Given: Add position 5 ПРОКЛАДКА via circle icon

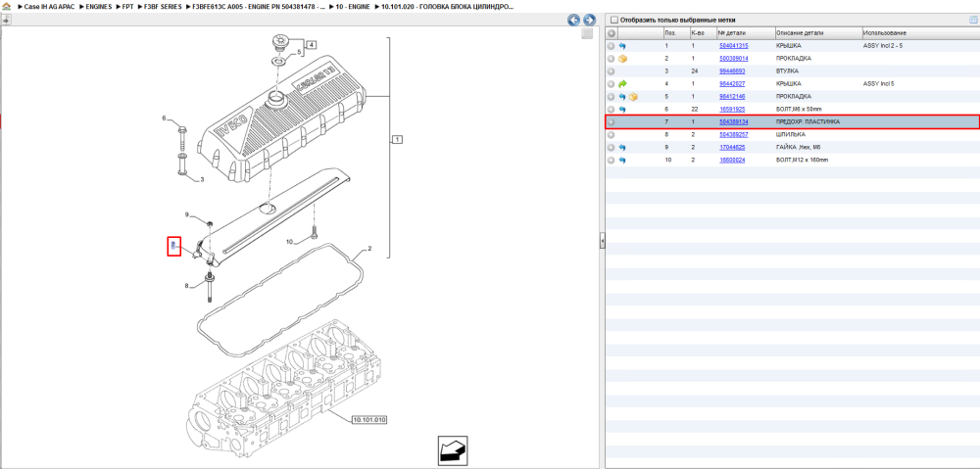Looking at the screenshot, I should tap(612, 97).
